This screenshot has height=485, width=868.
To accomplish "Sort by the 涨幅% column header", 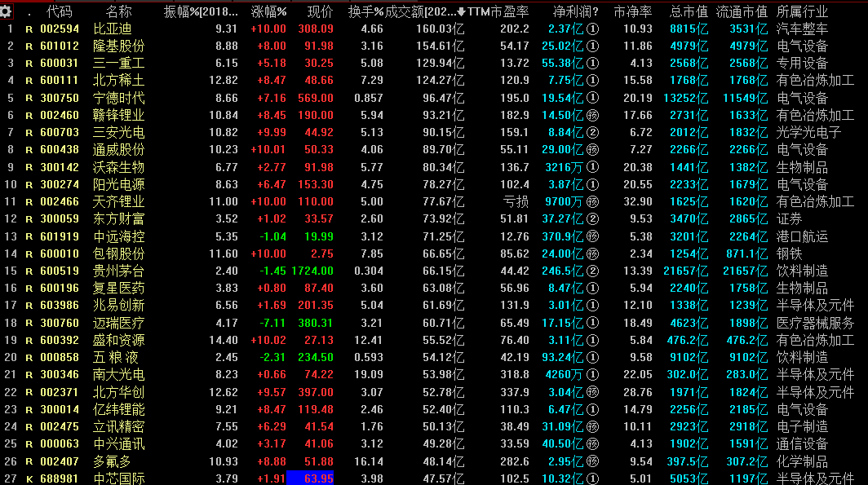I will tap(268, 11).
